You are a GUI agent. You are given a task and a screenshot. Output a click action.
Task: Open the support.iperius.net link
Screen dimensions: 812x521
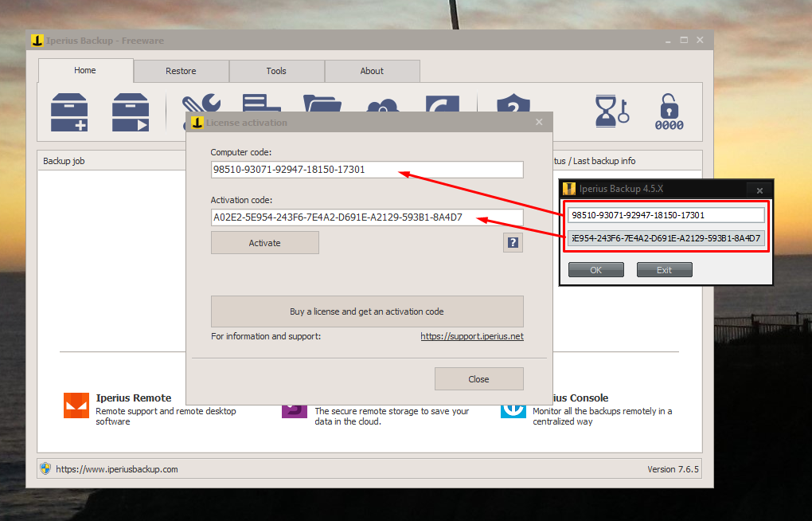[472, 336]
